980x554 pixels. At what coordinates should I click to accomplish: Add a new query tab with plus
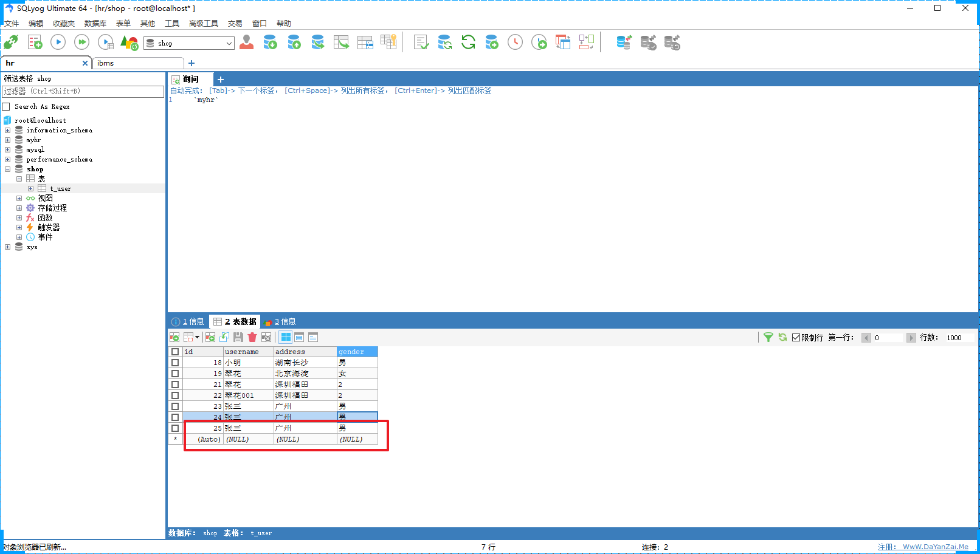pyautogui.click(x=221, y=80)
